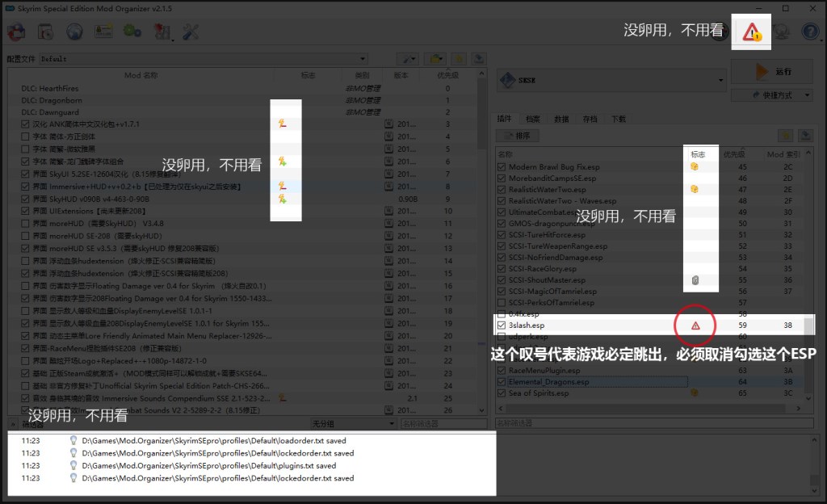Create an empty mod via second toolbar icon
The height and width of the screenshot is (504, 827).
44,33
